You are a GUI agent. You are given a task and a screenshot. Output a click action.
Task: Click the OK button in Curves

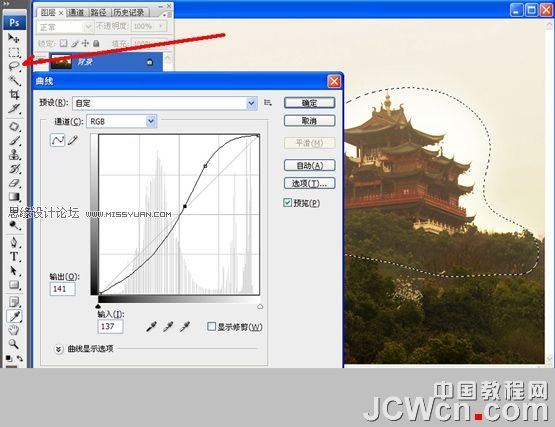[309, 103]
